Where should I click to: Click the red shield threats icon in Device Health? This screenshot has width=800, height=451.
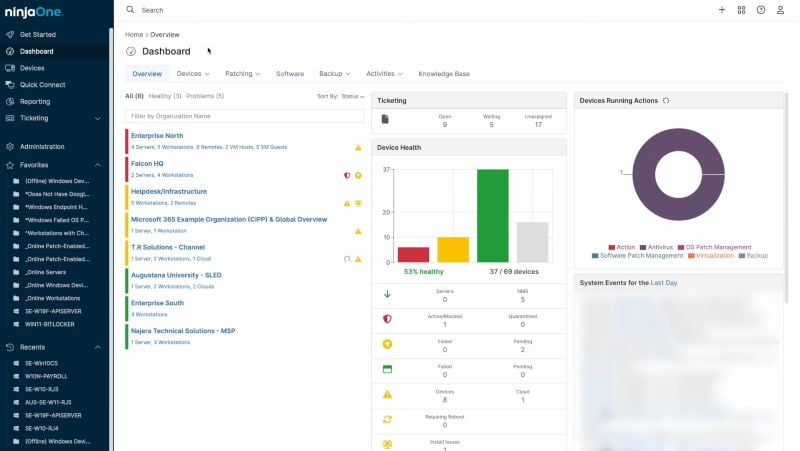click(x=387, y=319)
